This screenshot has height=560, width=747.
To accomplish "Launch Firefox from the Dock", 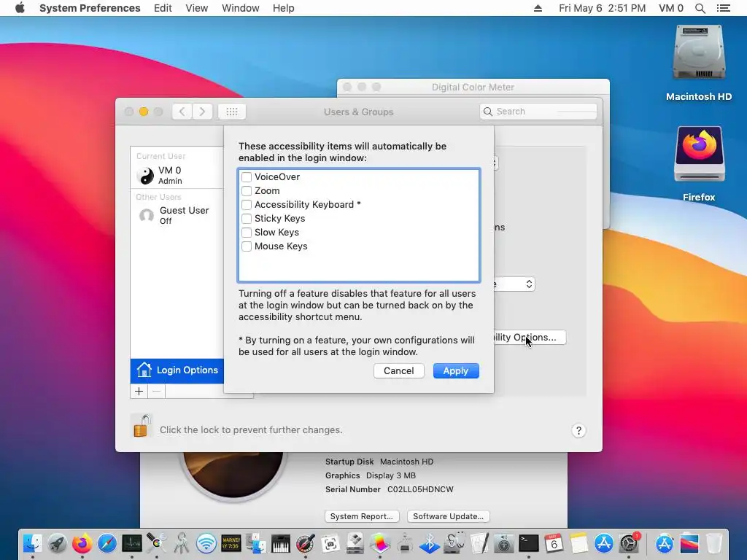I will (82, 543).
